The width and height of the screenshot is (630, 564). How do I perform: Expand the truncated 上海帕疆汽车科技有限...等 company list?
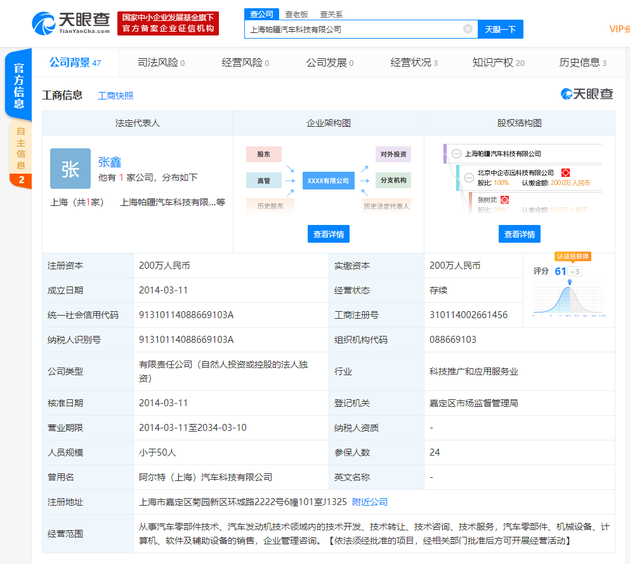[172, 202]
